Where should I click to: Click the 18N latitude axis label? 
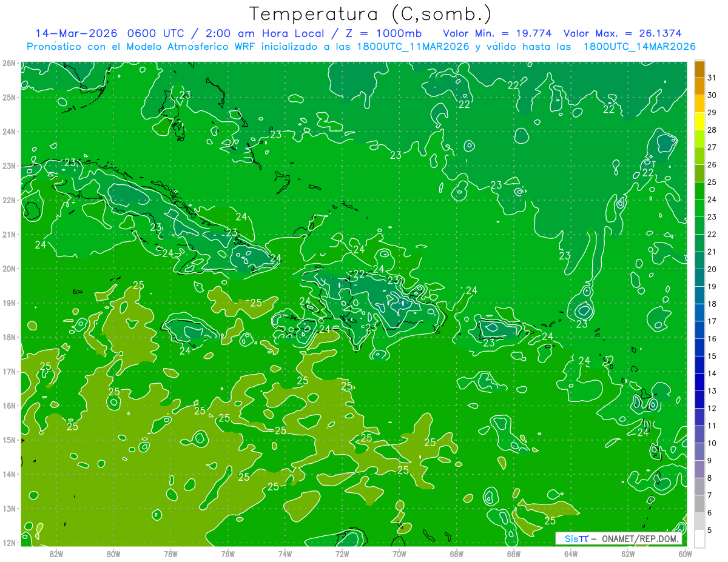[8, 337]
